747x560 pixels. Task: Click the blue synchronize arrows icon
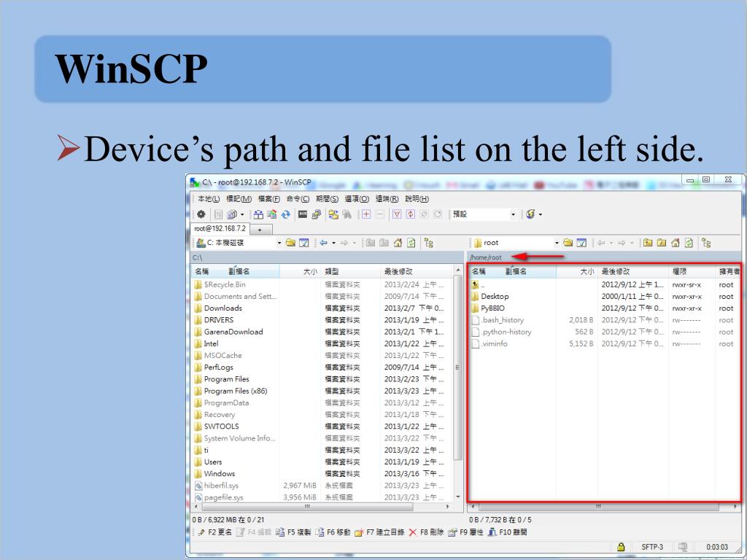tap(285, 214)
